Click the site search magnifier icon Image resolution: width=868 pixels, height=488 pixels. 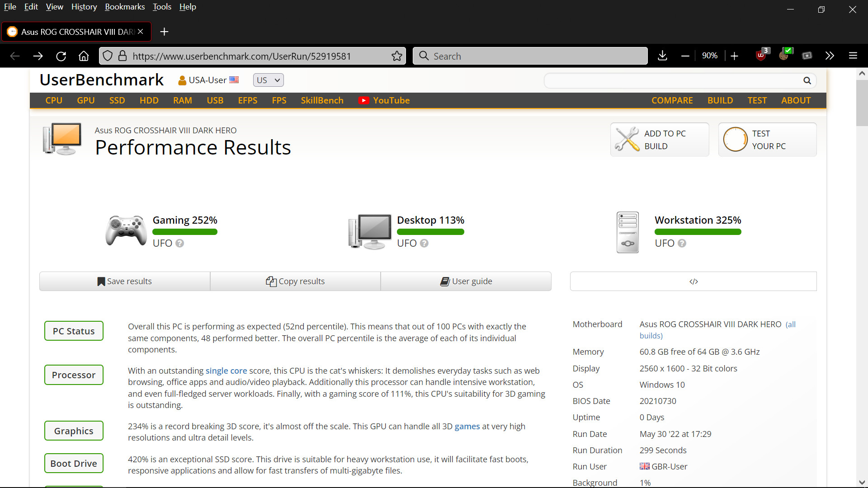coord(807,80)
